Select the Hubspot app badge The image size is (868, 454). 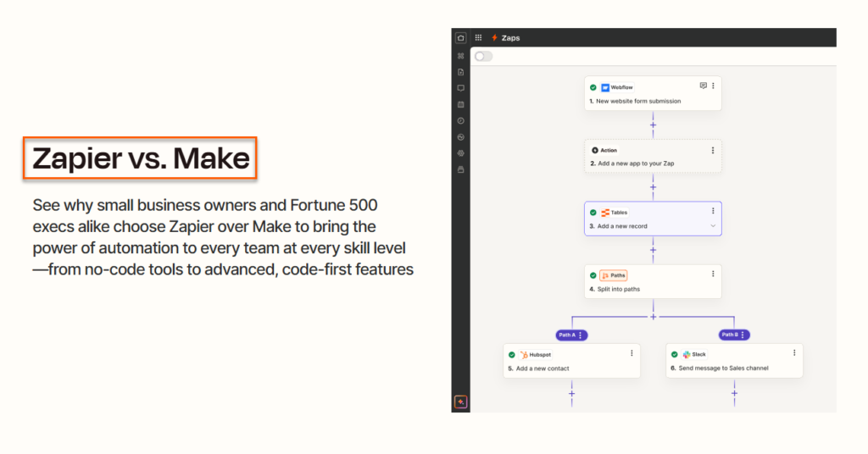tap(536, 355)
